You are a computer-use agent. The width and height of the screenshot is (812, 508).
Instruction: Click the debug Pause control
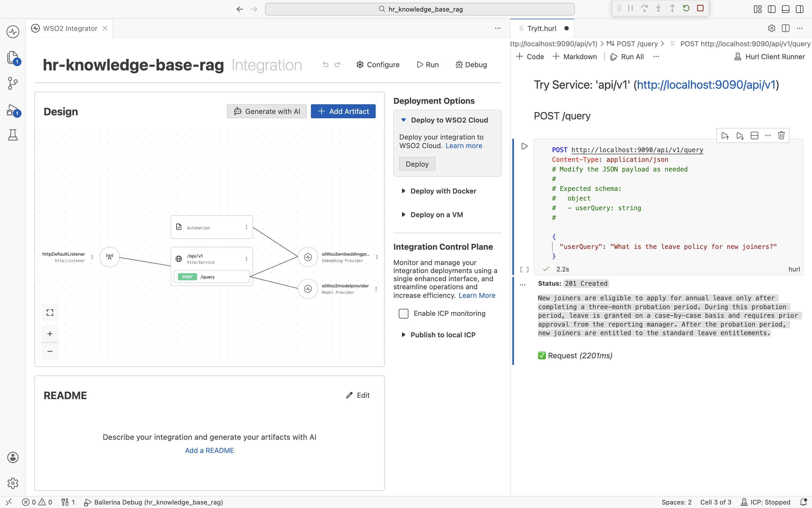click(x=630, y=8)
